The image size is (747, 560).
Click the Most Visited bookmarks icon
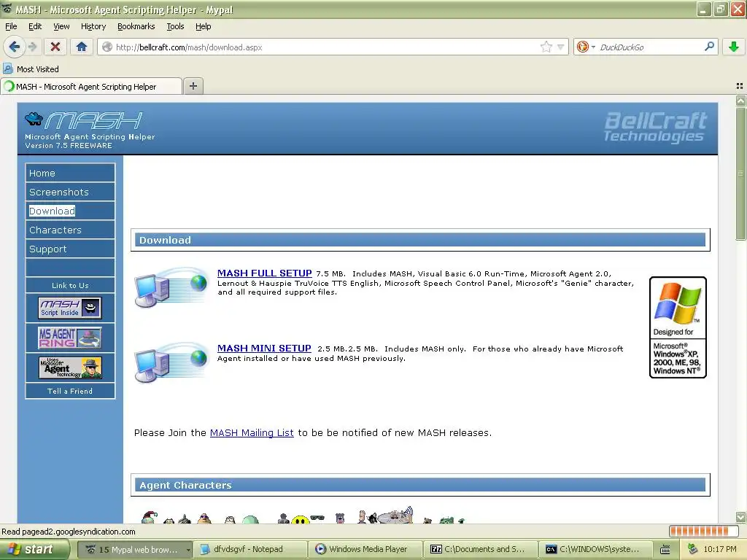(x=7, y=69)
